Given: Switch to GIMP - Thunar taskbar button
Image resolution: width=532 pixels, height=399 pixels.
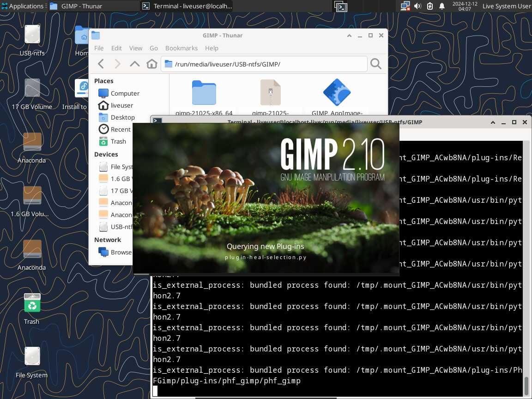Looking at the screenshot, I should [x=94, y=6].
